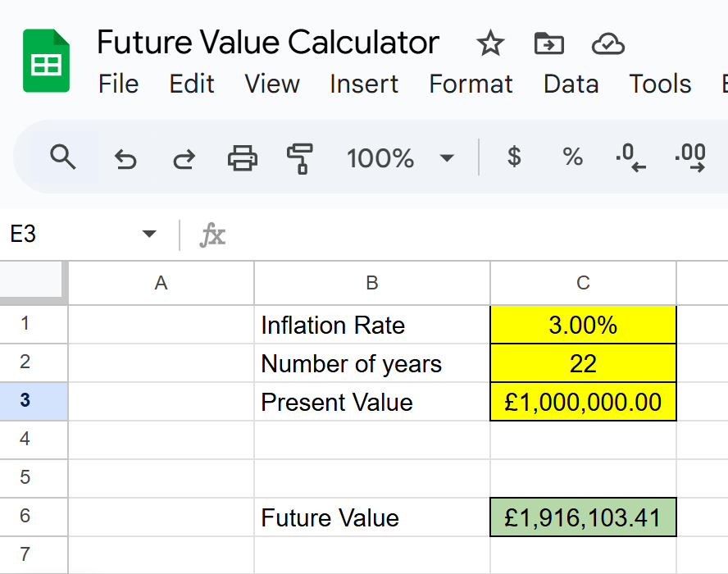Open the search menus magnifier
Screen dimensions: 728x574
pos(63,156)
